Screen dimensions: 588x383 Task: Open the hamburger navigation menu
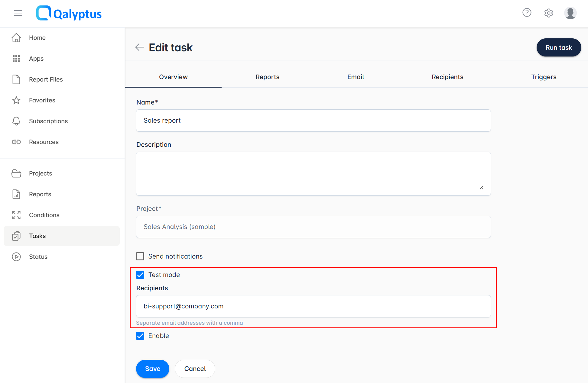[18, 13]
